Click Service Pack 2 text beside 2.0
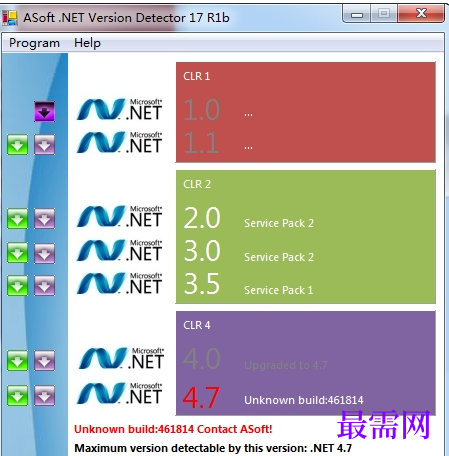The width and height of the screenshot is (449, 456). [x=279, y=223]
